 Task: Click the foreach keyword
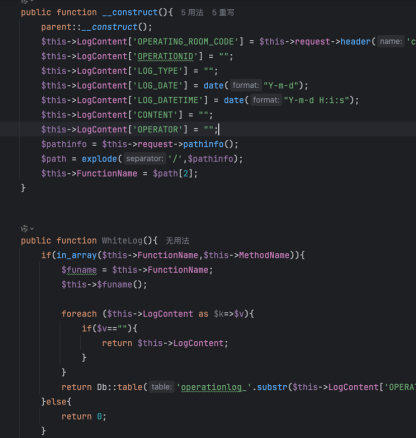pyautogui.click(x=79, y=314)
